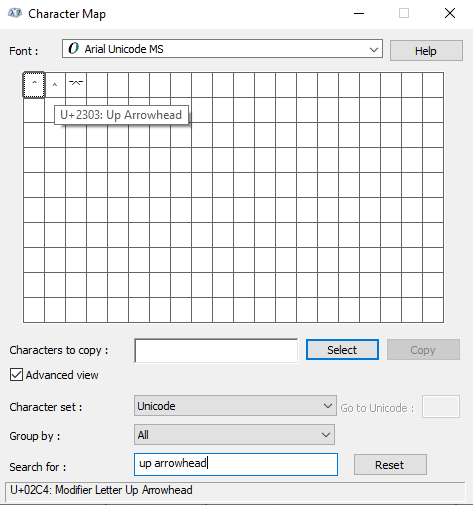Click the Go to Unicode input box
Screen dimensions: 473x505
pos(441,406)
